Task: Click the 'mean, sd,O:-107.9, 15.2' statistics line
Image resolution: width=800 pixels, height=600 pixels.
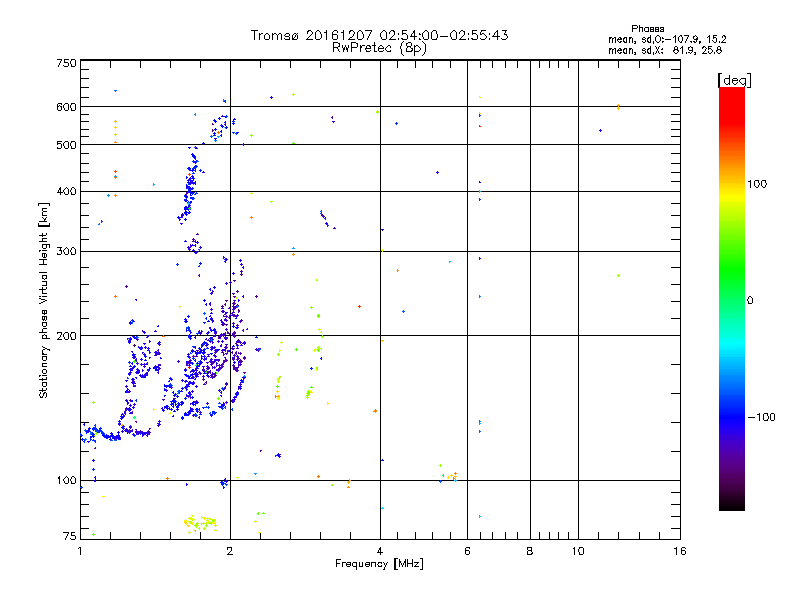Action: (667, 39)
